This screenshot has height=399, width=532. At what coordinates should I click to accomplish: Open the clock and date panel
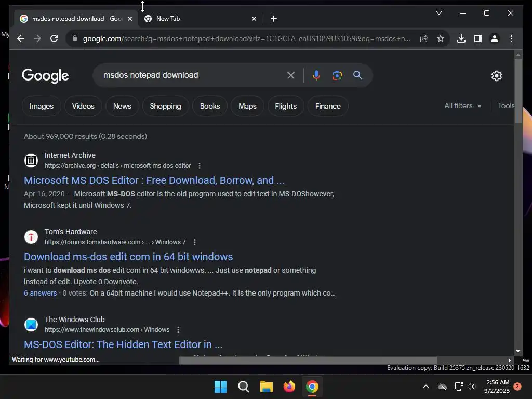497,387
